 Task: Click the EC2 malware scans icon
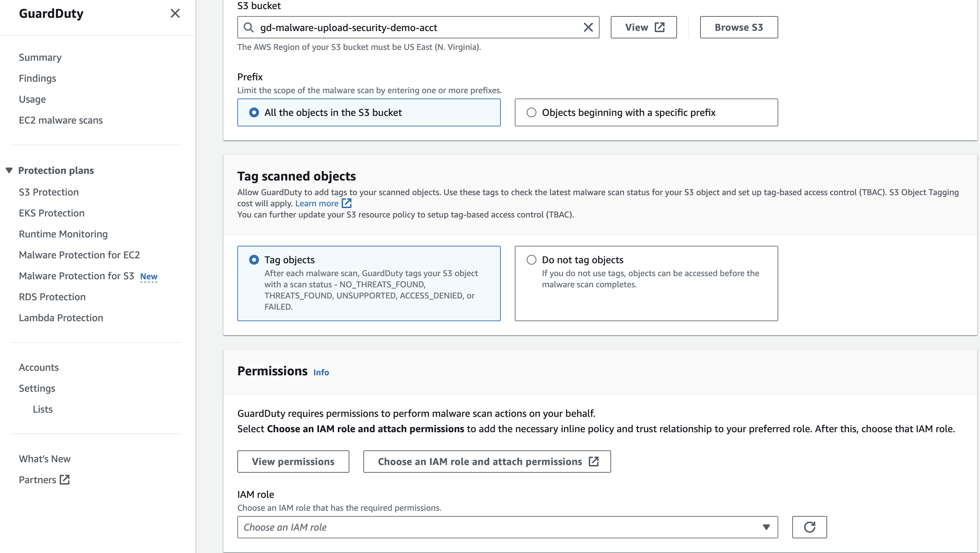click(61, 120)
